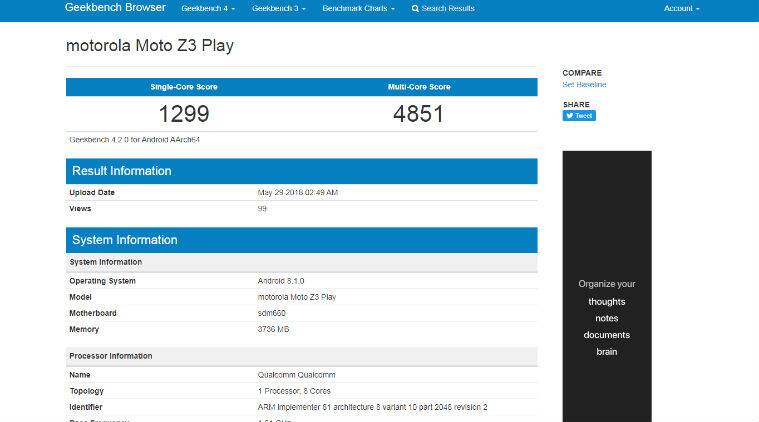This screenshot has width=759, height=422.
Task: Click the Single-Core Score header
Action: [x=184, y=87]
